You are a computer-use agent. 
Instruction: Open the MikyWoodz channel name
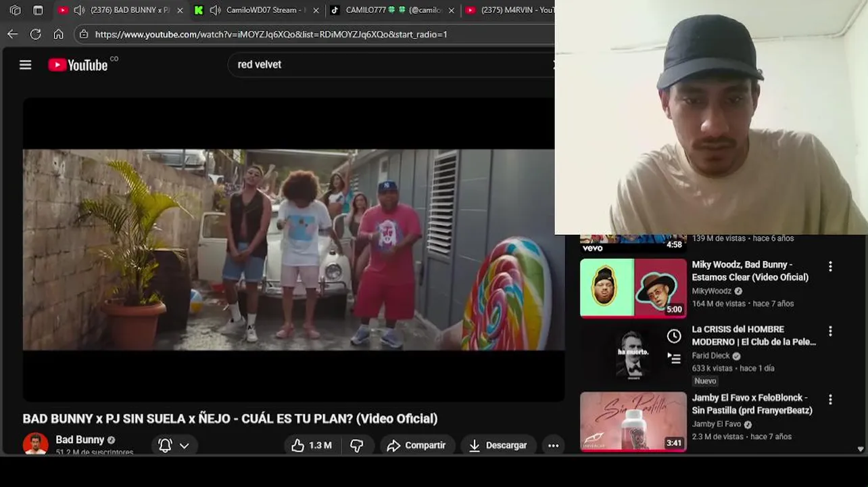(711, 291)
